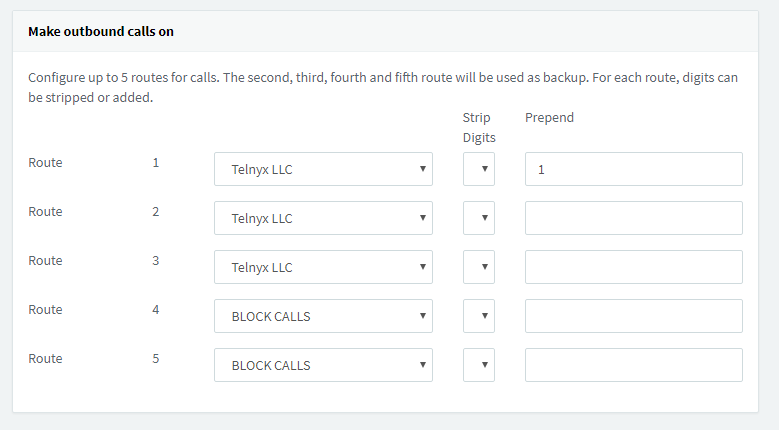This screenshot has width=779, height=430.
Task: Click the Strip Digits column label
Action: (x=479, y=127)
